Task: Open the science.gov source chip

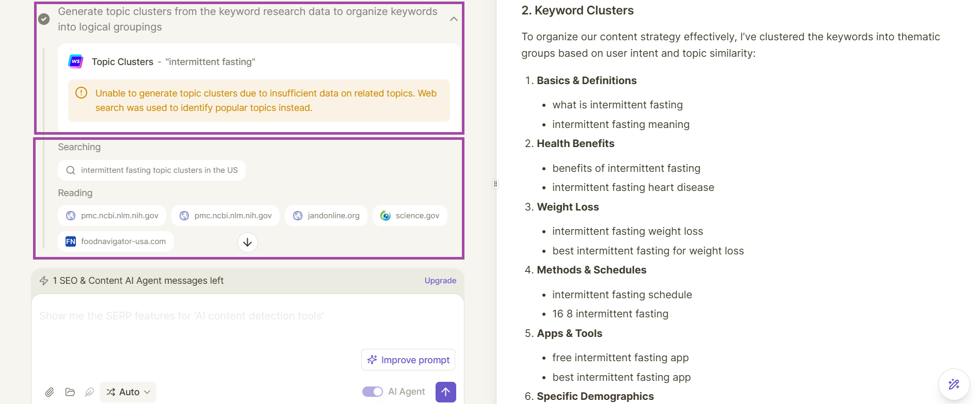Action: click(410, 216)
